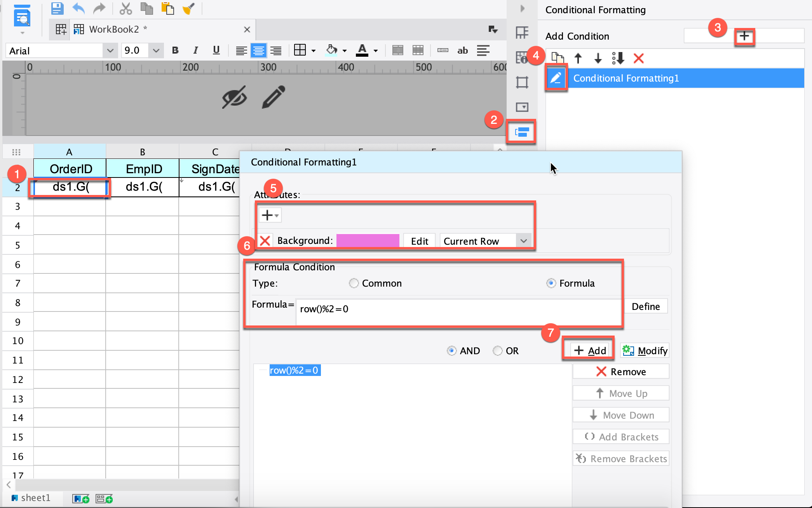Screen dimensions: 812x508
Task: Click the Modify condition button
Action: point(645,351)
